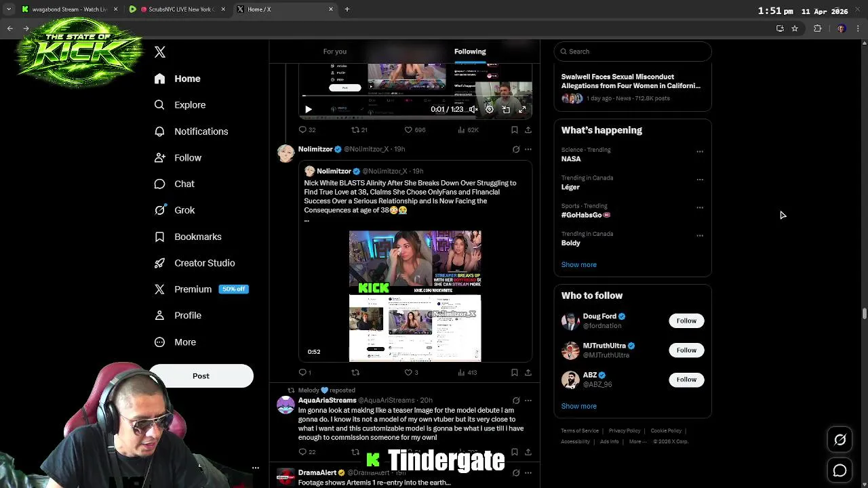Viewport: 868px width, 488px height.
Task: Bookmark the post with 696 likes
Action: (x=515, y=129)
